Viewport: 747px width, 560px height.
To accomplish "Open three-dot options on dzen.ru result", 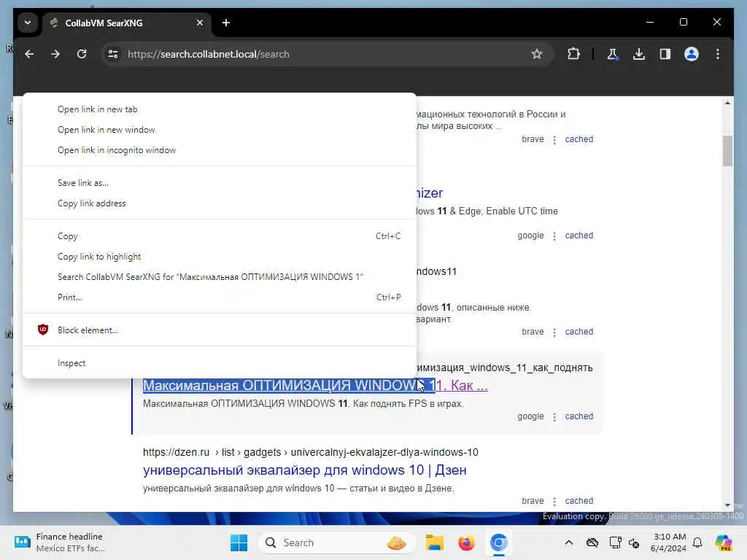I will (554, 502).
